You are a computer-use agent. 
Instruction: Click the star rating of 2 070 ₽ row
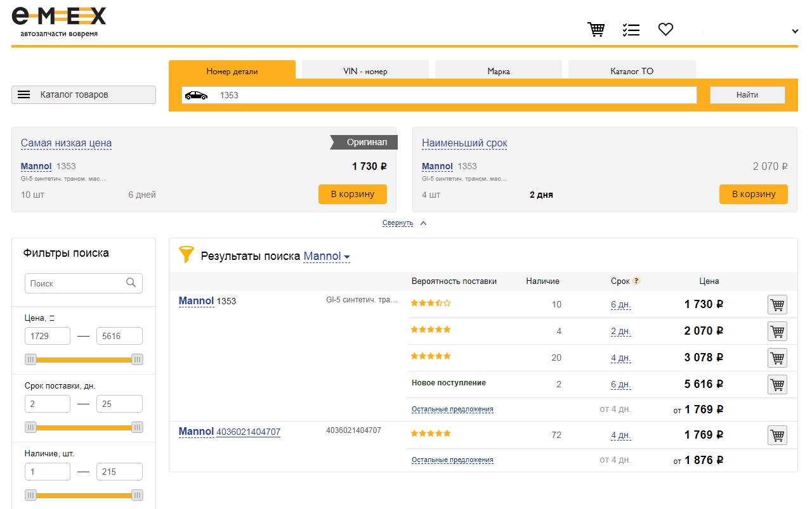(431, 330)
